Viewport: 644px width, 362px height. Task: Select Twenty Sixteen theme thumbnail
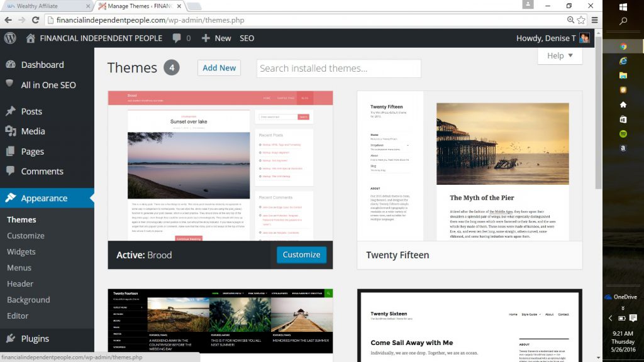click(469, 326)
